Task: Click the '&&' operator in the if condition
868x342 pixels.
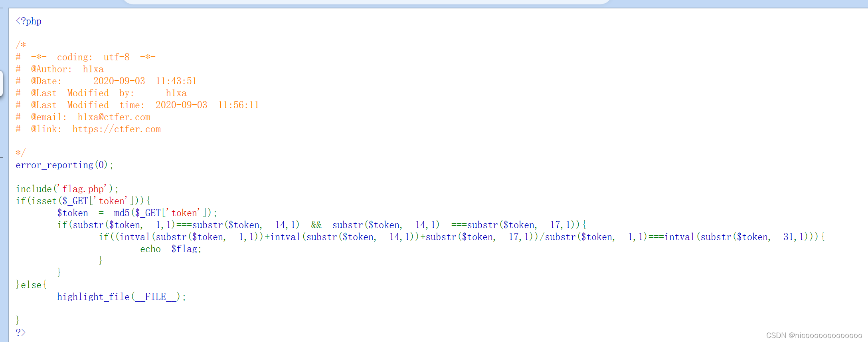Action: click(x=316, y=225)
